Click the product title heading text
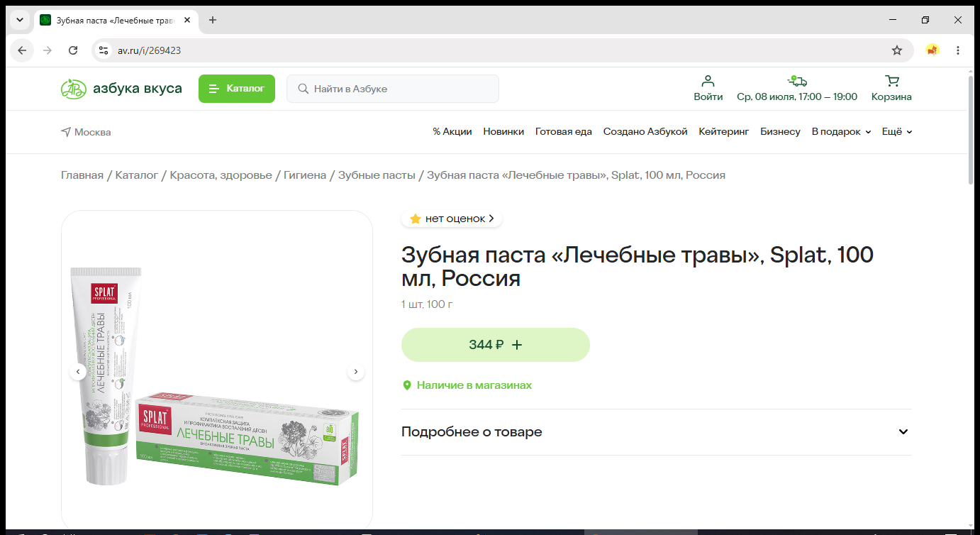 tap(637, 266)
